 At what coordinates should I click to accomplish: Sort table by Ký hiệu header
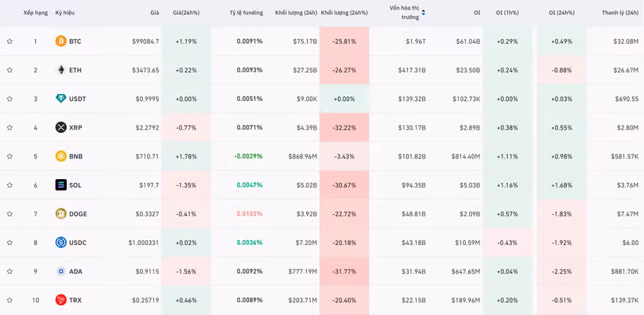[65, 13]
